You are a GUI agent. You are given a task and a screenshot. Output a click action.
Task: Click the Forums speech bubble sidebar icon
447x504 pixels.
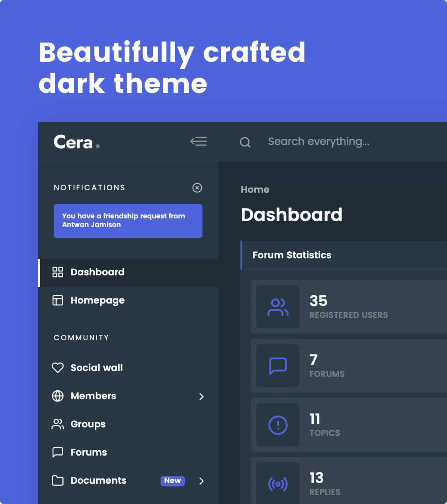point(58,452)
